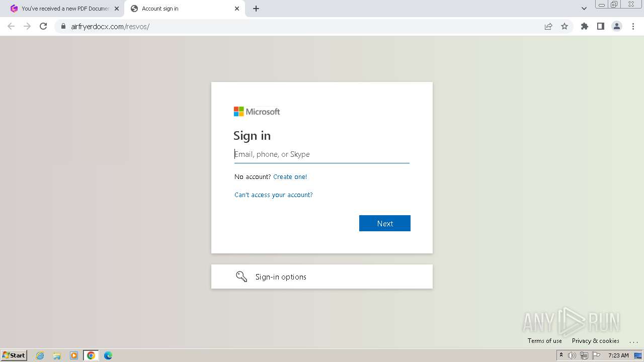644x362 pixels.
Task: Click the network tray icon
Action: 584,355
